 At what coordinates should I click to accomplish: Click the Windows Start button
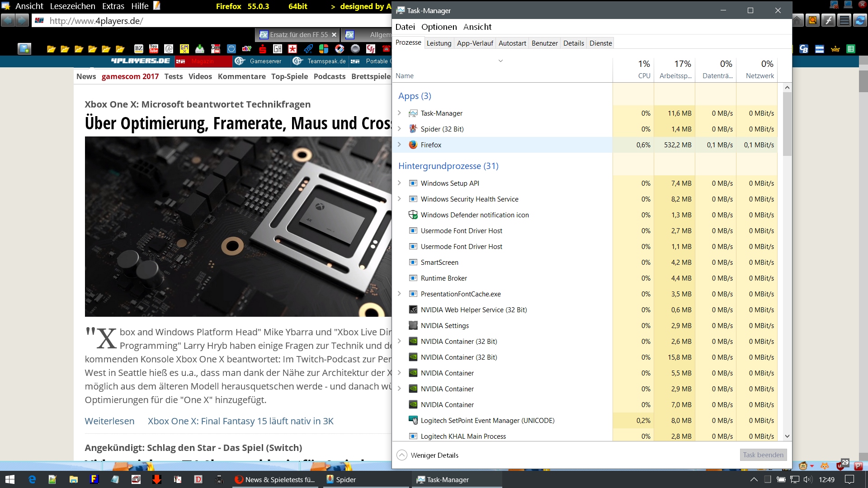pos(10,479)
